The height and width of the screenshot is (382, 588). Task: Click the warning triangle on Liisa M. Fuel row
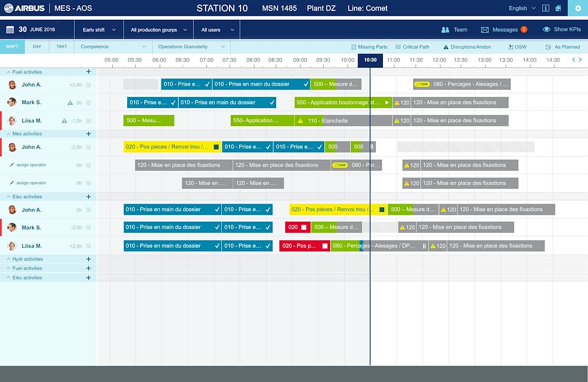pyautogui.click(x=64, y=121)
